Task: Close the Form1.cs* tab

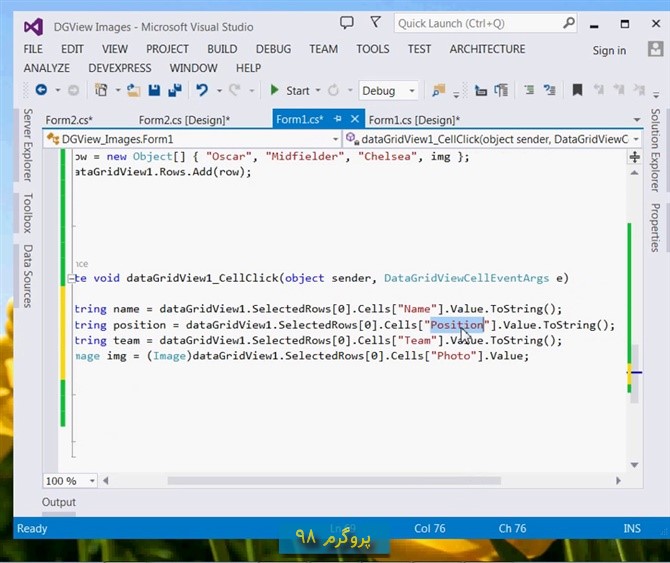Action: [x=354, y=119]
